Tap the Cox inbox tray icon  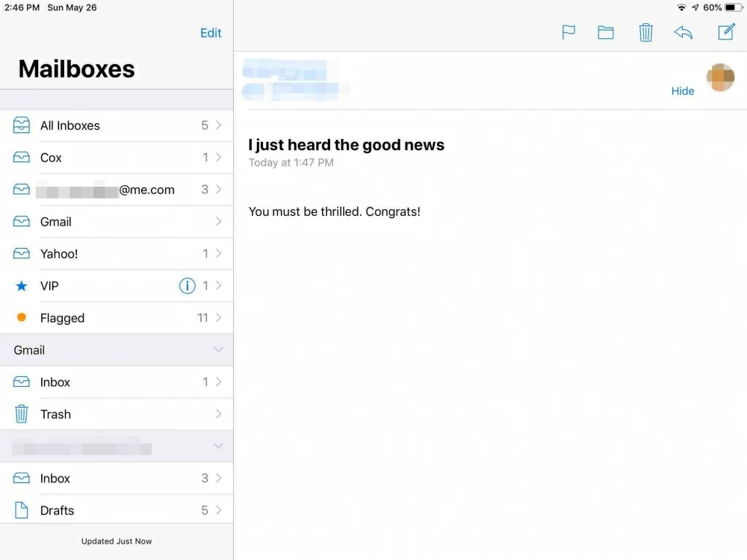click(22, 157)
